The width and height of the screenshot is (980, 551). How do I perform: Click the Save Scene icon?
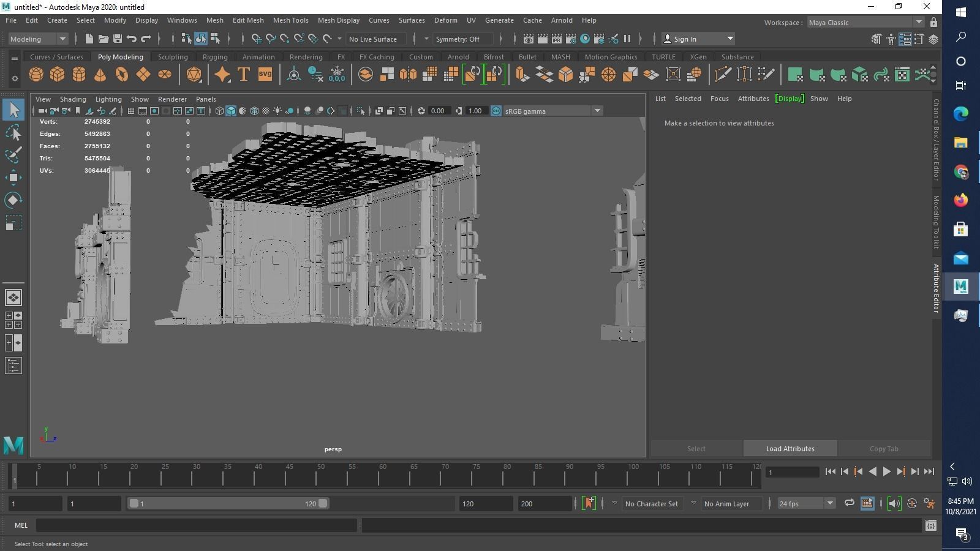(x=118, y=39)
